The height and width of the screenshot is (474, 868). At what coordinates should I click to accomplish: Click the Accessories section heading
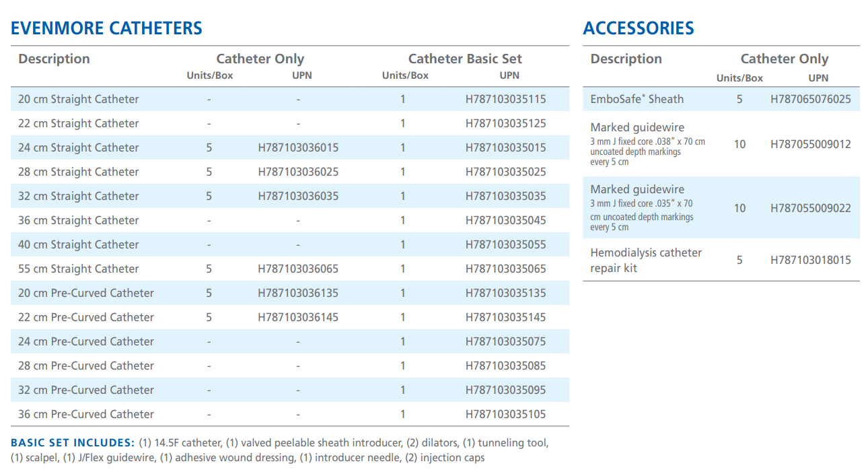click(638, 28)
